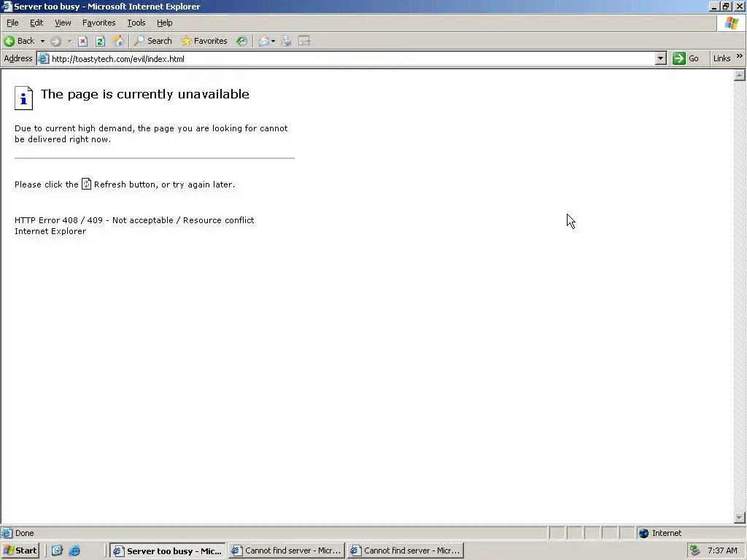Switch to second 'Cannot find server' taskbar window

pos(406,551)
